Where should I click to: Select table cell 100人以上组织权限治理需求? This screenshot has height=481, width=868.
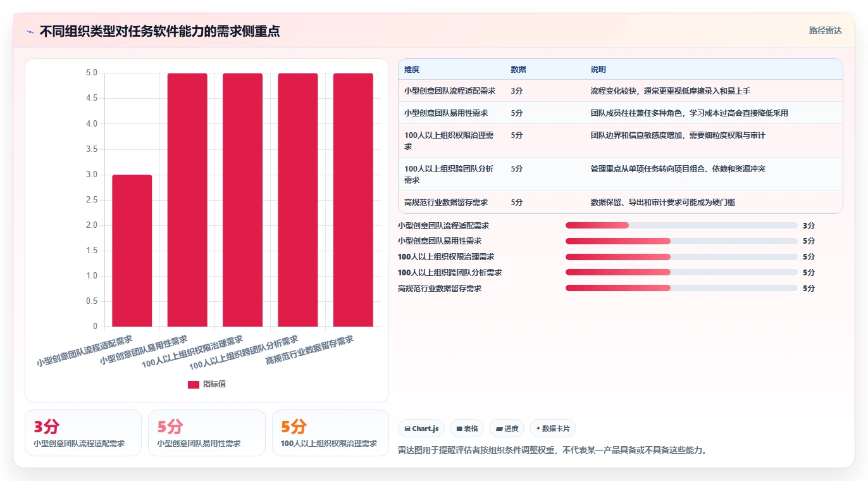[450, 141]
